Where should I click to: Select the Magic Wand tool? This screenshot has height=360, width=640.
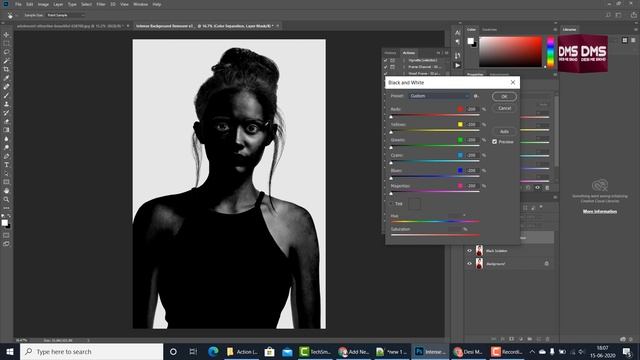(x=6, y=61)
